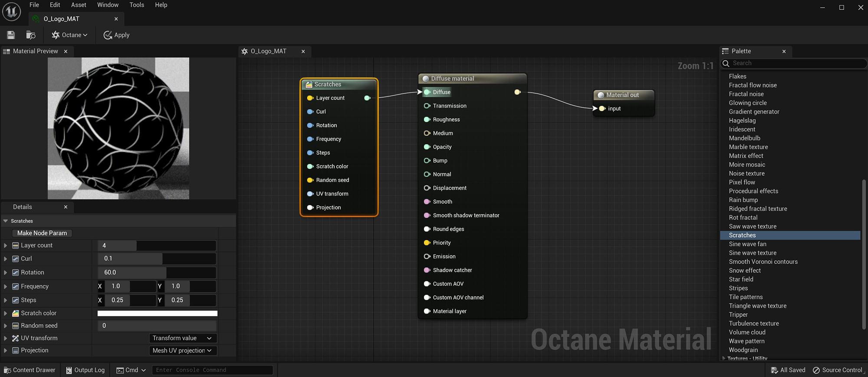Click the Random seed value field
Screen dimensions: 868x377
[157, 325]
